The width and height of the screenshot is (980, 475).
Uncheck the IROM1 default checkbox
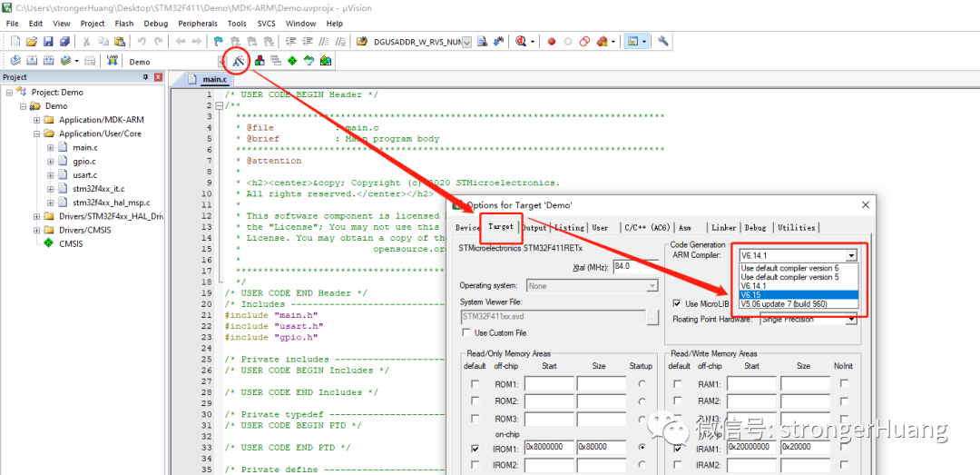(475, 449)
